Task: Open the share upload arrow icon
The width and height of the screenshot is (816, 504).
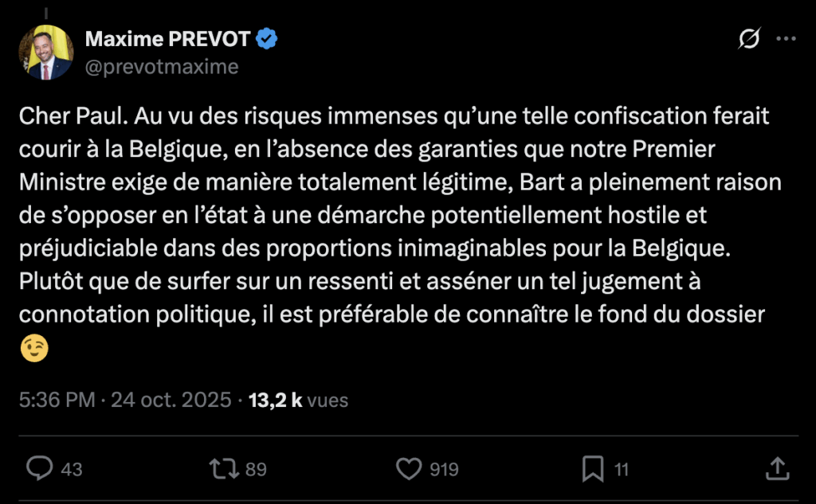Action: tap(777, 469)
